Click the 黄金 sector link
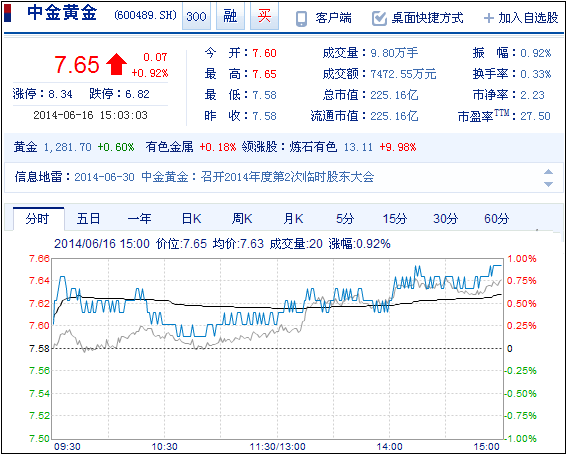The height and width of the screenshot is (455, 567). 25,147
